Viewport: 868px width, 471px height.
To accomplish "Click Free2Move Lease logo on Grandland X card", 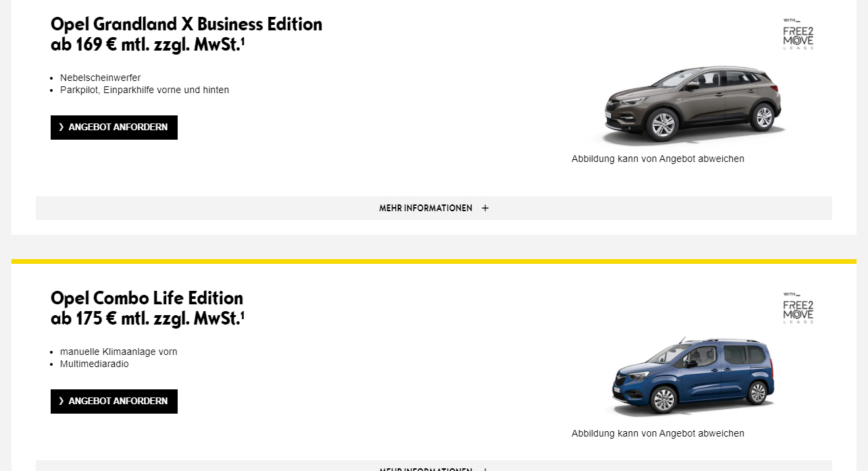I will tap(798, 34).
